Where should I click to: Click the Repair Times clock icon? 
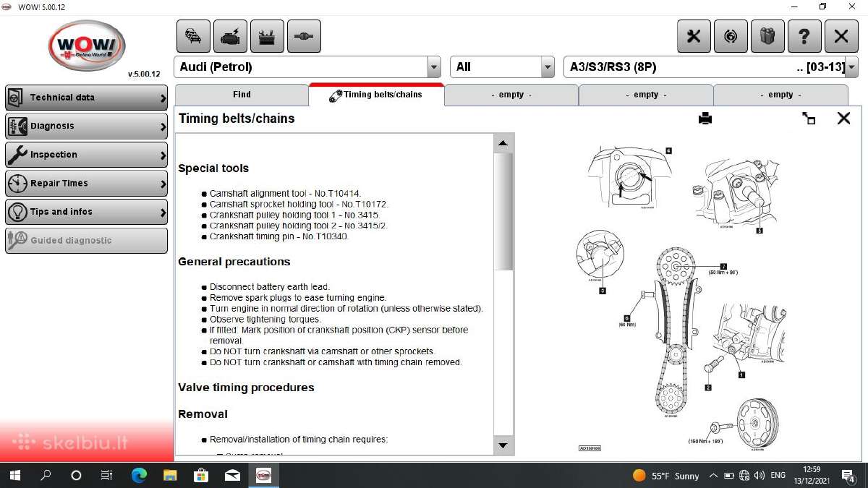coord(17,184)
